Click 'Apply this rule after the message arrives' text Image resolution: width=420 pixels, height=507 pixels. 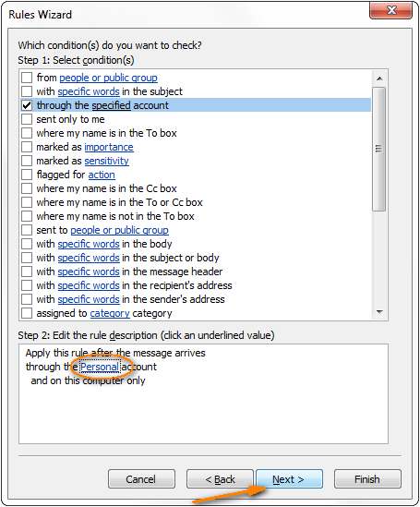[115, 353]
